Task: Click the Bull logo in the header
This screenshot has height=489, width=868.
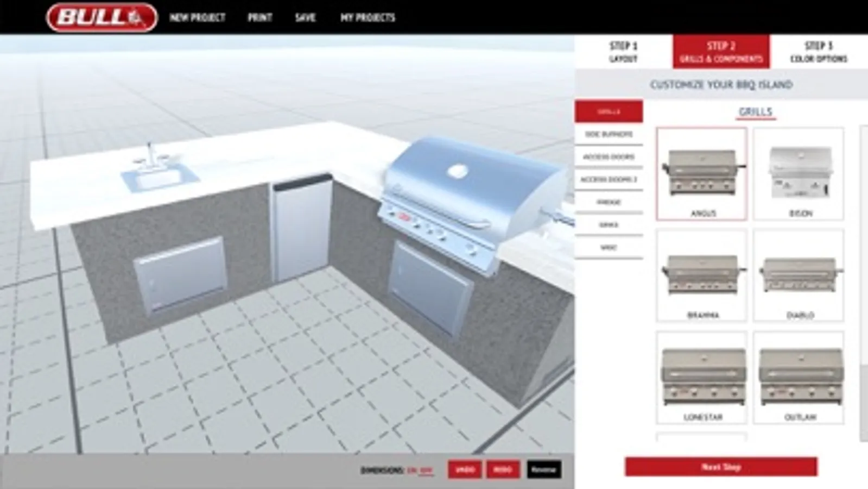Action: (102, 17)
